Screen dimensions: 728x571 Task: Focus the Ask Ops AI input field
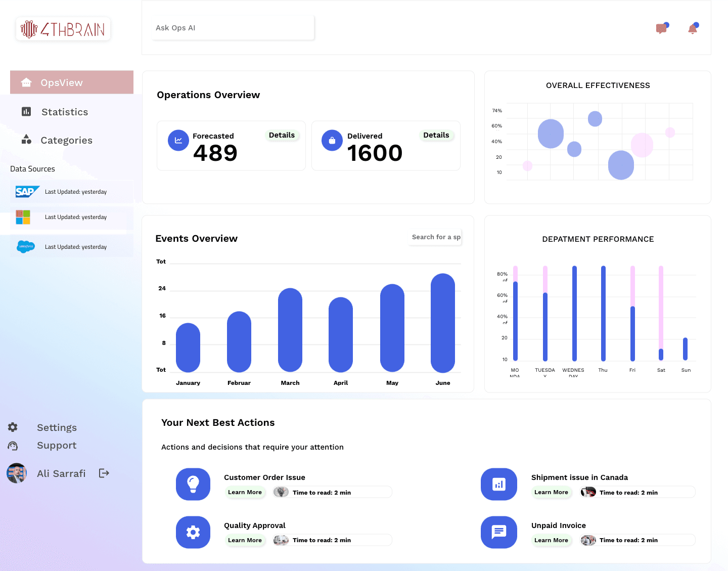(x=233, y=28)
